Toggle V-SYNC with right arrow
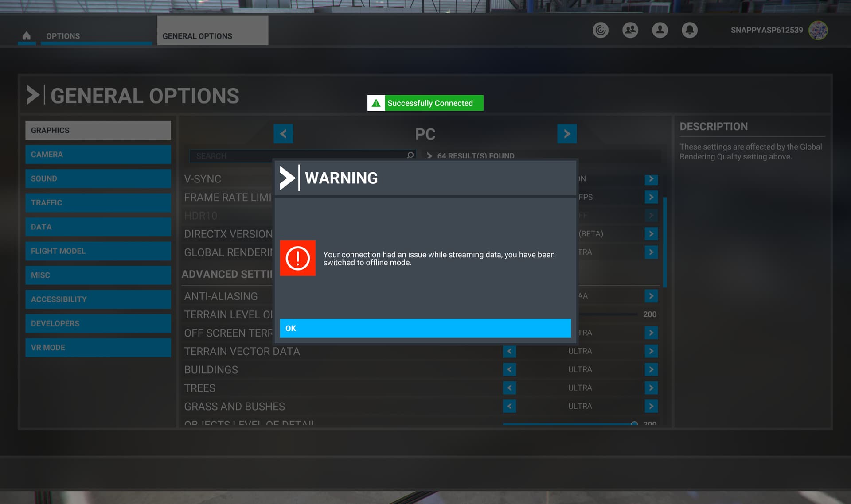Viewport: 851px width, 504px height. coord(651,179)
